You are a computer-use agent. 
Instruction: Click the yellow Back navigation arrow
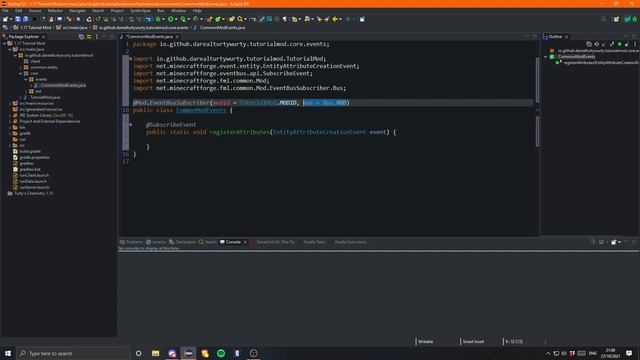pyautogui.click(x=335, y=19)
